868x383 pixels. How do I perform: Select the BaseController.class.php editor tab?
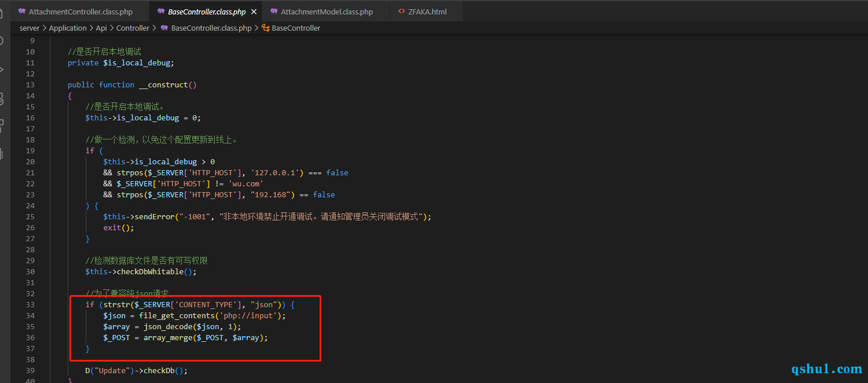point(206,12)
